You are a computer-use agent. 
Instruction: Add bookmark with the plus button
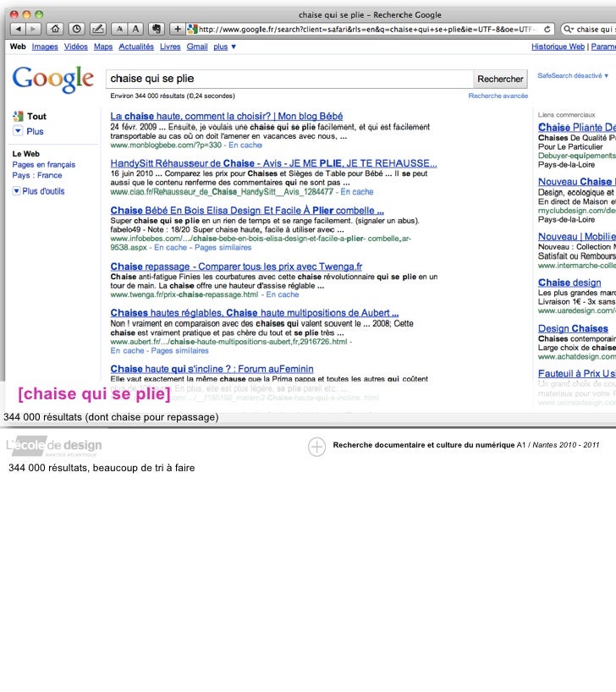tap(178, 29)
